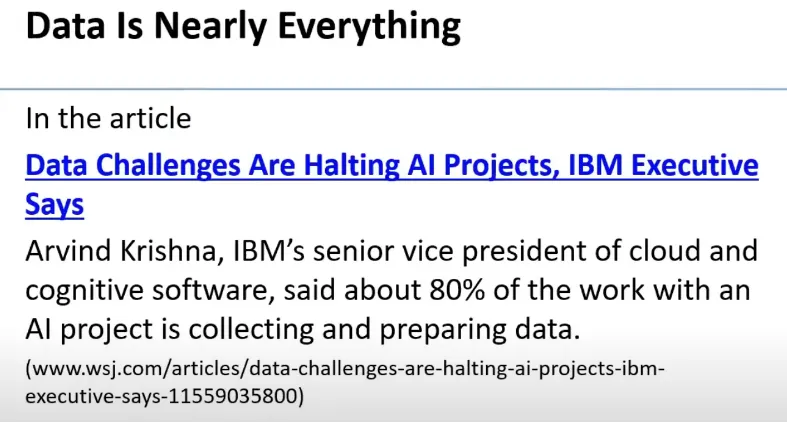Click the words IBM Executive in the link
787x422 pixels.
(x=663, y=165)
